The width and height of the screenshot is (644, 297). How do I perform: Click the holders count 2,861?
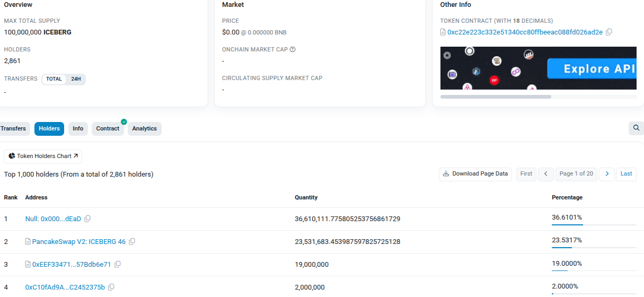(x=12, y=60)
